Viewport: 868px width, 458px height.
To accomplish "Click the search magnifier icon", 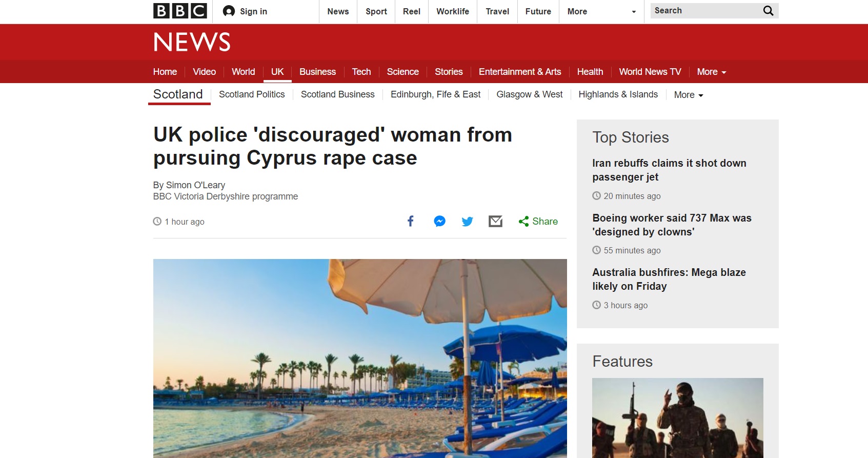I will 768,11.
